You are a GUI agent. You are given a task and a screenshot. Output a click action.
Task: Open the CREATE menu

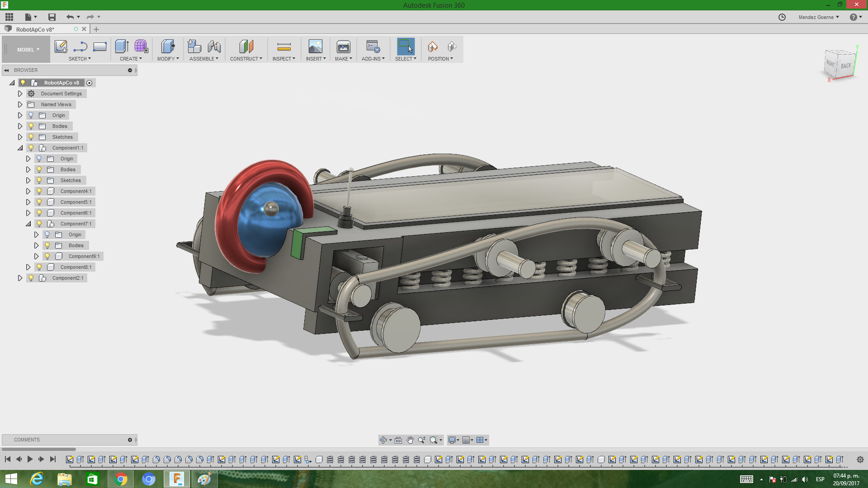131,59
